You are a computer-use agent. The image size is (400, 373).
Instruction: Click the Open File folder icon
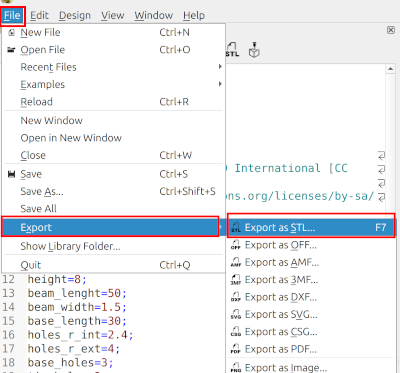click(12, 50)
